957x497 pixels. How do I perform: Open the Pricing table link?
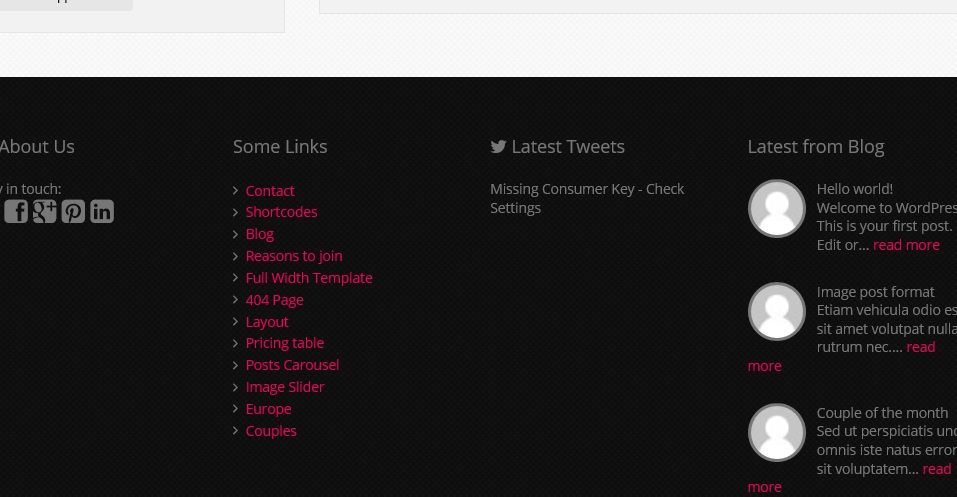click(285, 343)
